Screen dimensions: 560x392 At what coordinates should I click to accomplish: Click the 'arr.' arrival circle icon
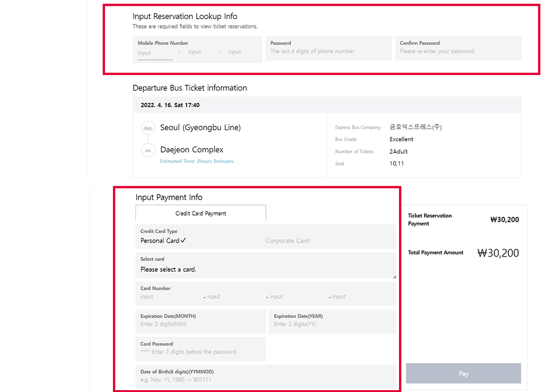pyautogui.click(x=148, y=151)
